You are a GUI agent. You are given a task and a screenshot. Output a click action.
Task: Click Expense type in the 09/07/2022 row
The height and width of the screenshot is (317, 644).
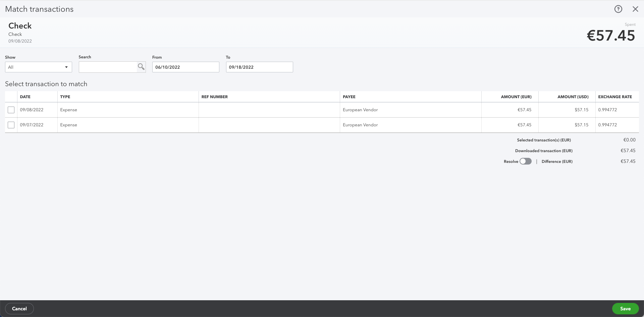(x=69, y=125)
